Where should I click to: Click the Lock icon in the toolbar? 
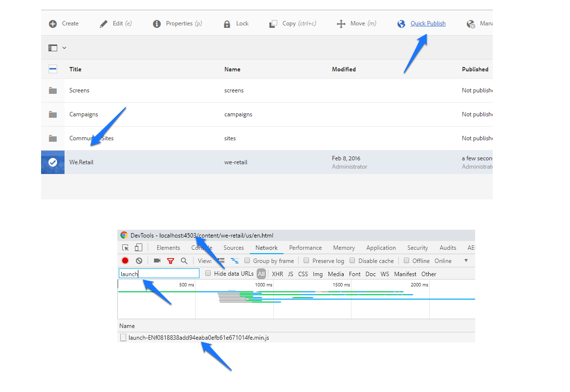coord(235,23)
